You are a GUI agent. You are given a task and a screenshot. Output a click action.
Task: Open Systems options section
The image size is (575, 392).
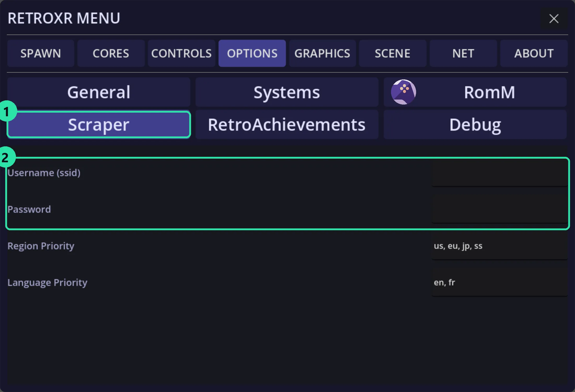(287, 92)
